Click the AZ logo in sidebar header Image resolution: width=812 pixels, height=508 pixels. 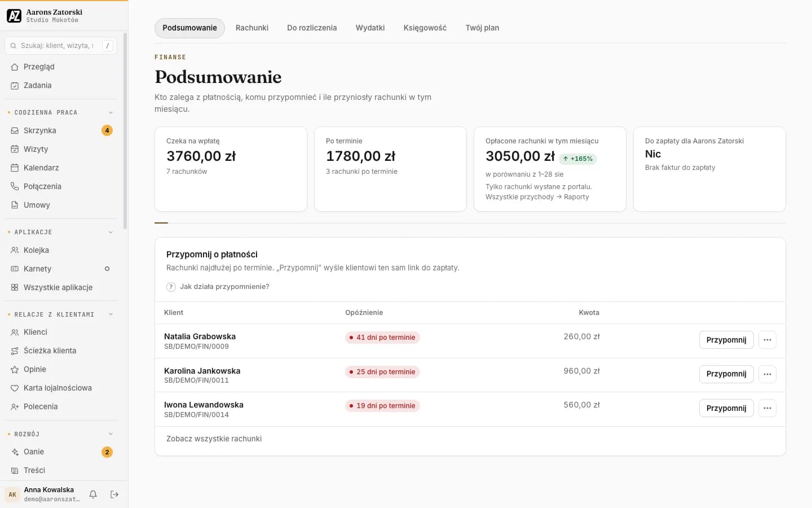(14, 16)
